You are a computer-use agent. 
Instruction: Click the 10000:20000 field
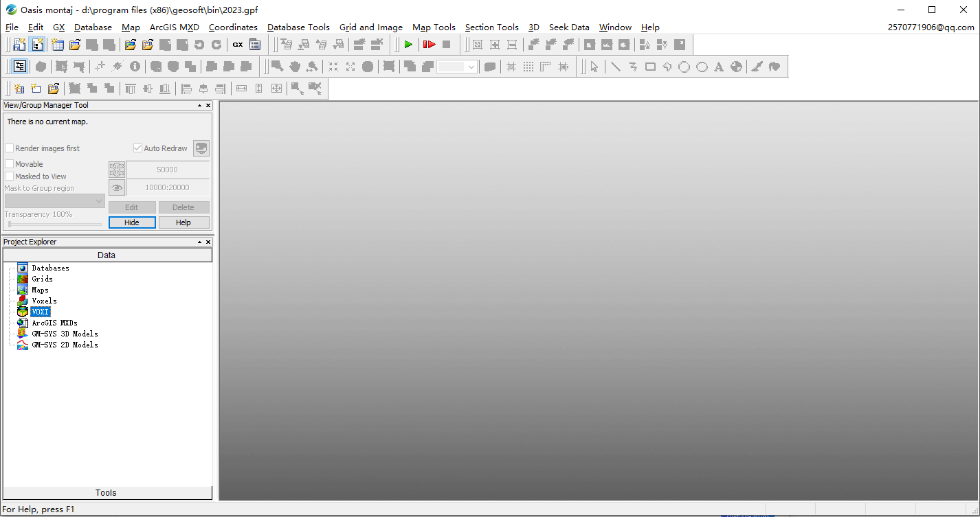click(x=168, y=187)
